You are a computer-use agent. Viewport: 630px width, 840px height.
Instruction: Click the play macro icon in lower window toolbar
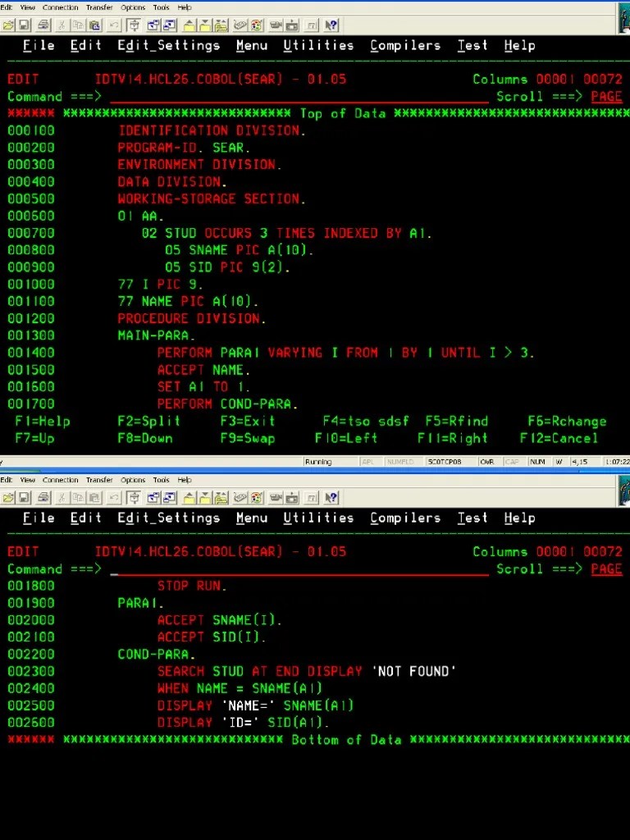tap(292, 498)
